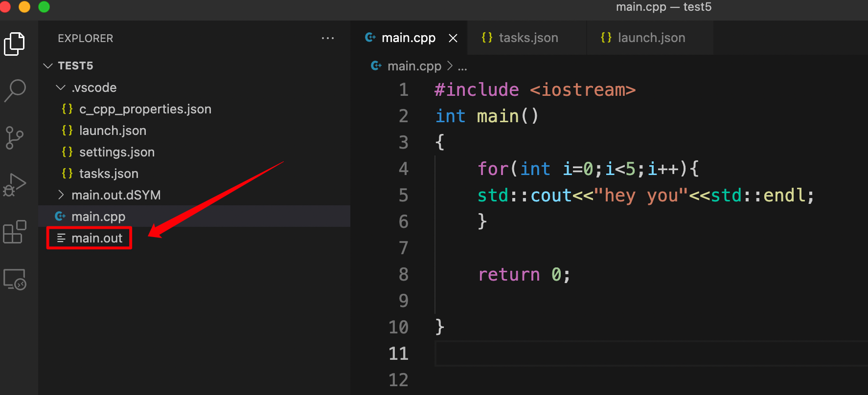Screen dimensions: 868x395
Task: Click the 'main' function name on line 2
Action: [x=498, y=116]
